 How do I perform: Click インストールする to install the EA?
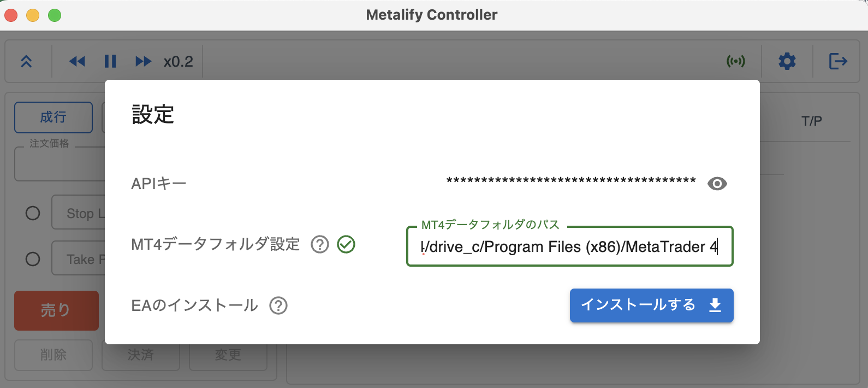pos(651,305)
